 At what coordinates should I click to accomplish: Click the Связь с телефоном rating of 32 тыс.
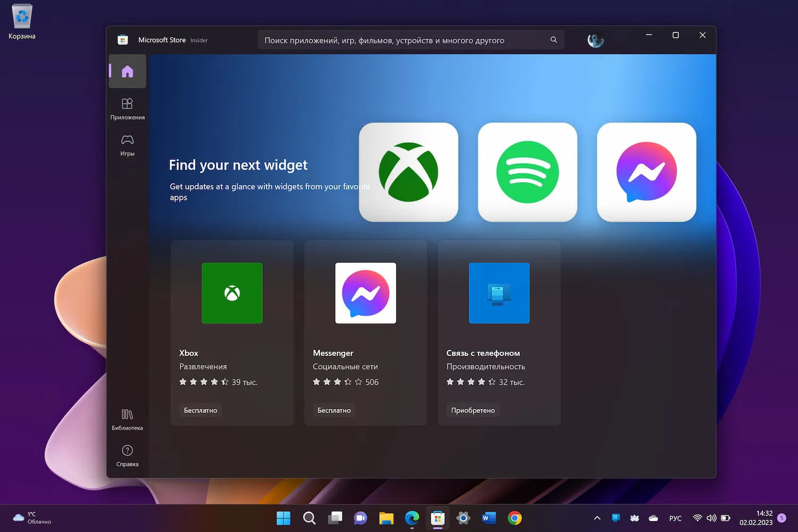point(485,382)
